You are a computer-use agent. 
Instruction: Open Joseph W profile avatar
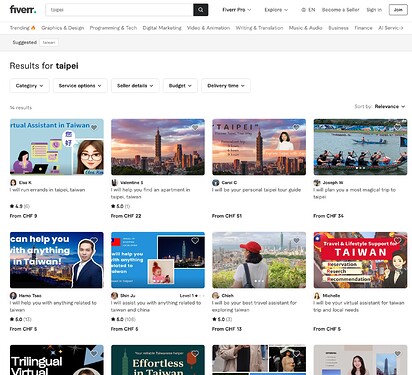pos(317,183)
